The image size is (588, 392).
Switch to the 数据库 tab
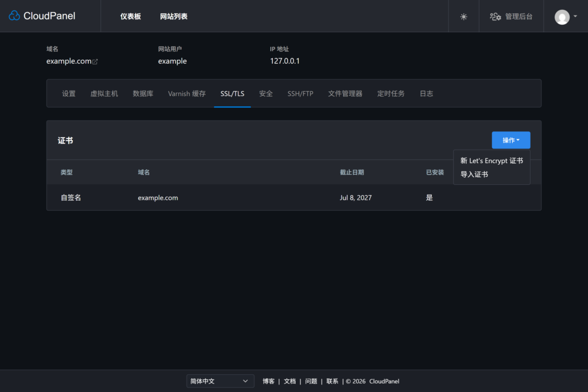[143, 94]
